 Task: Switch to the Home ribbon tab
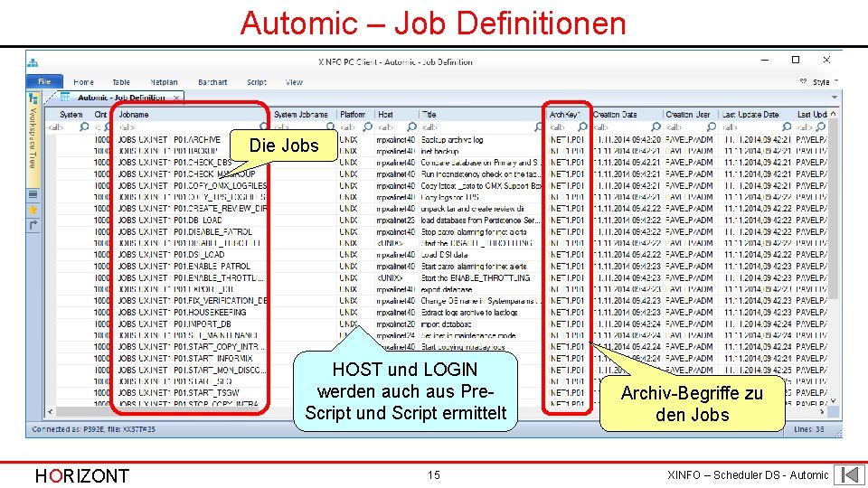pyautogui.click(x=83, y=82)
